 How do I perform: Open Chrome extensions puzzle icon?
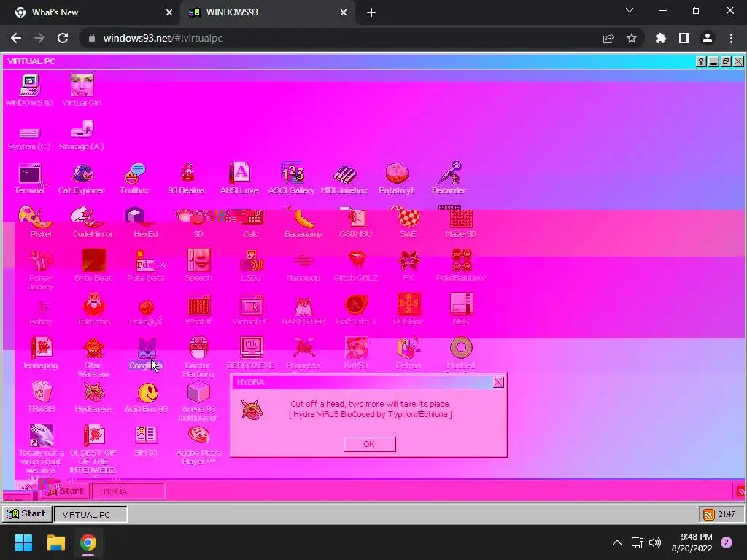pos(661,38)
